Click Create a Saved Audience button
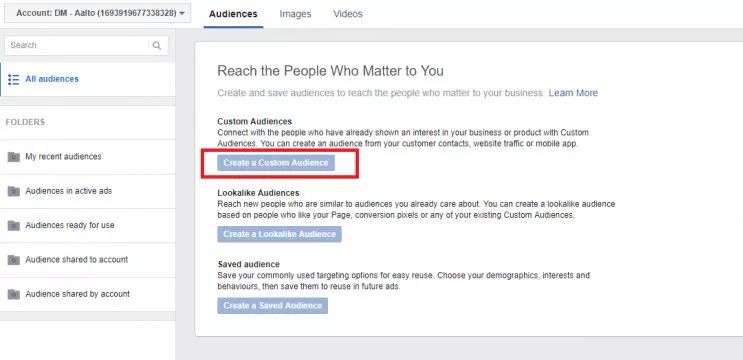Image resolution: width=743 pixels, height=360 pixels. (x=272, y=306)
